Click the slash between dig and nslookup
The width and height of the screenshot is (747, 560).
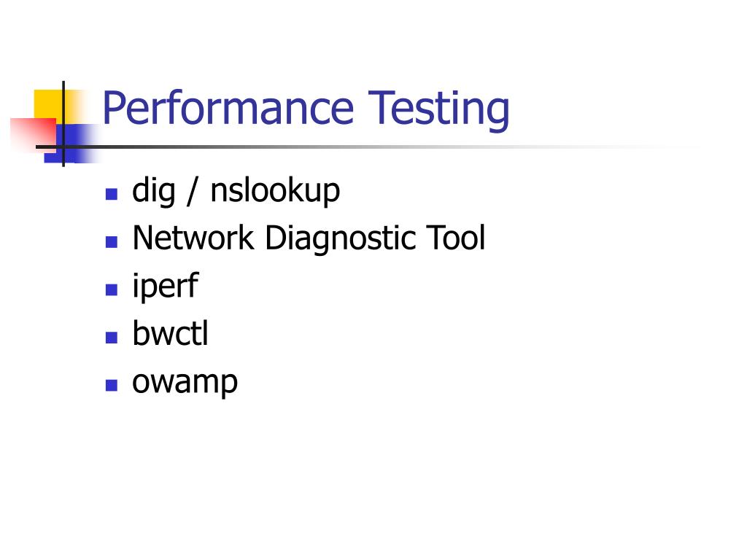pyautogui.click(x=193, y=192)
